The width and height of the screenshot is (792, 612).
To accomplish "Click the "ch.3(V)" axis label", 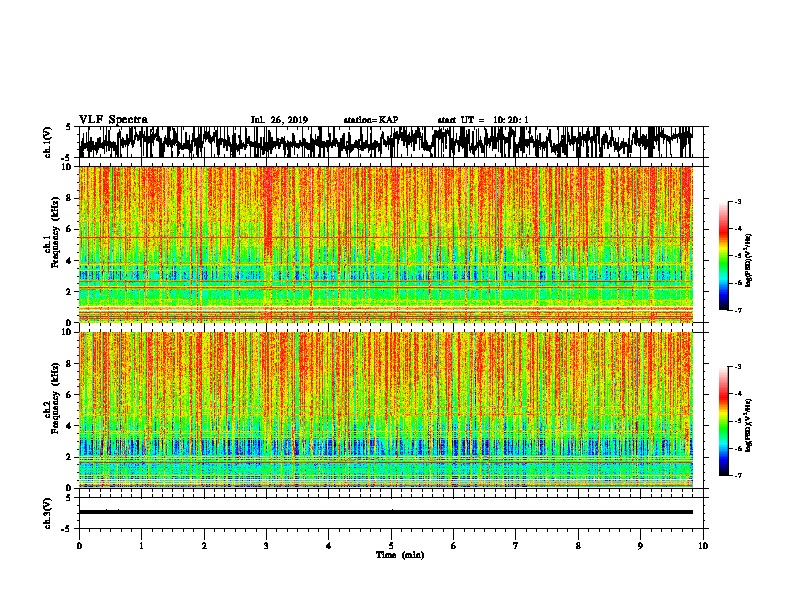I will pos(48,513).
